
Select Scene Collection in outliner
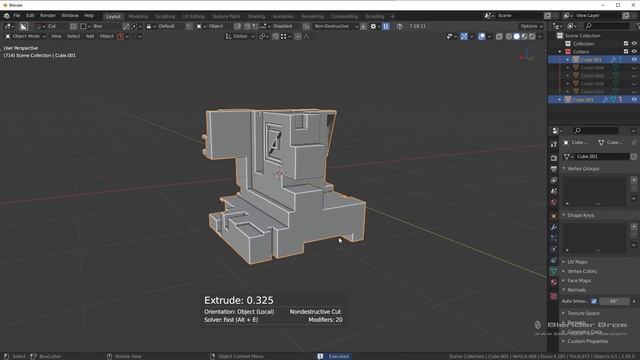click(x=582, y=36)
